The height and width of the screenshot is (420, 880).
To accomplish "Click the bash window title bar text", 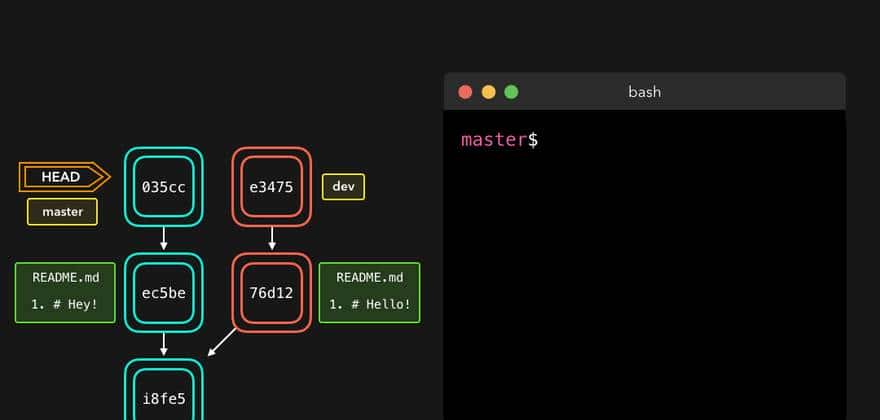I will pos(644,92).
